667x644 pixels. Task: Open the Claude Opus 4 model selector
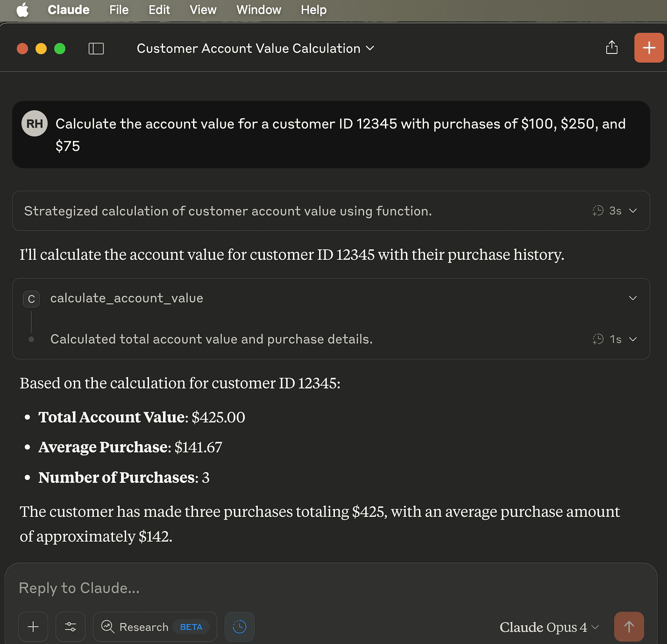[x=549, y=627]
